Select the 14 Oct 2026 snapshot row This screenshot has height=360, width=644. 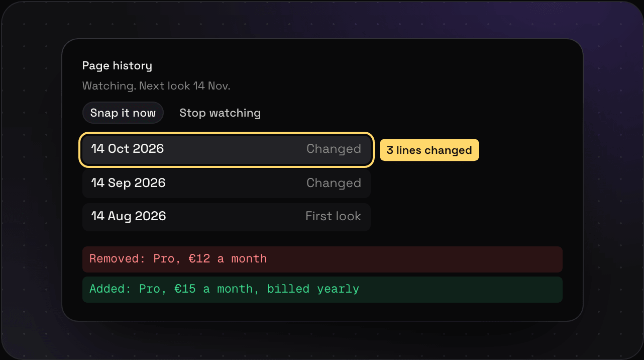tap(227, 149)
